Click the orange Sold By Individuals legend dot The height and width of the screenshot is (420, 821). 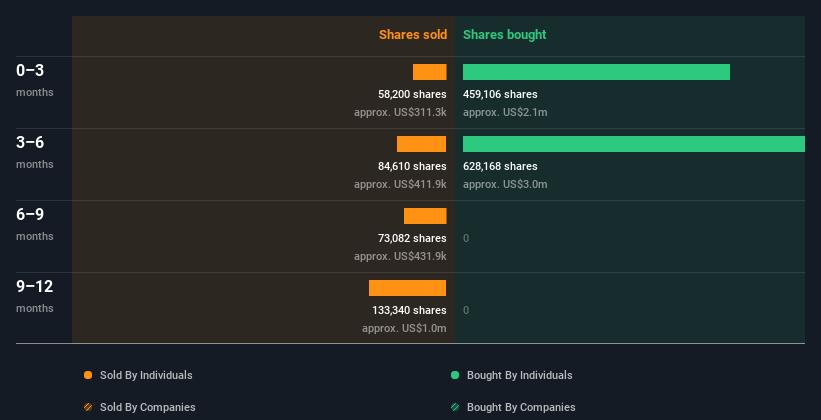pyautogui.click(x=88, y=375)
